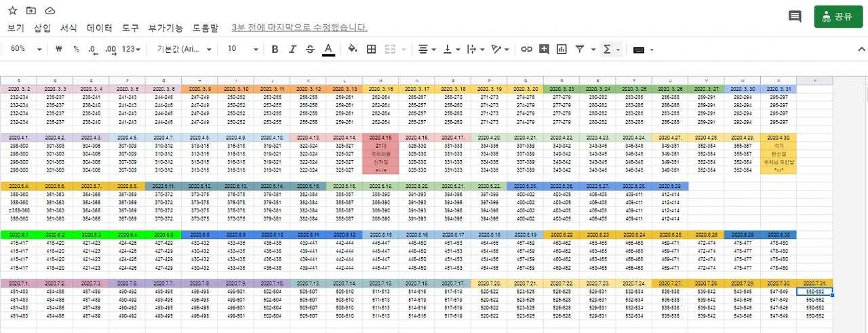Click the borders icon

[x=371, y=49]
